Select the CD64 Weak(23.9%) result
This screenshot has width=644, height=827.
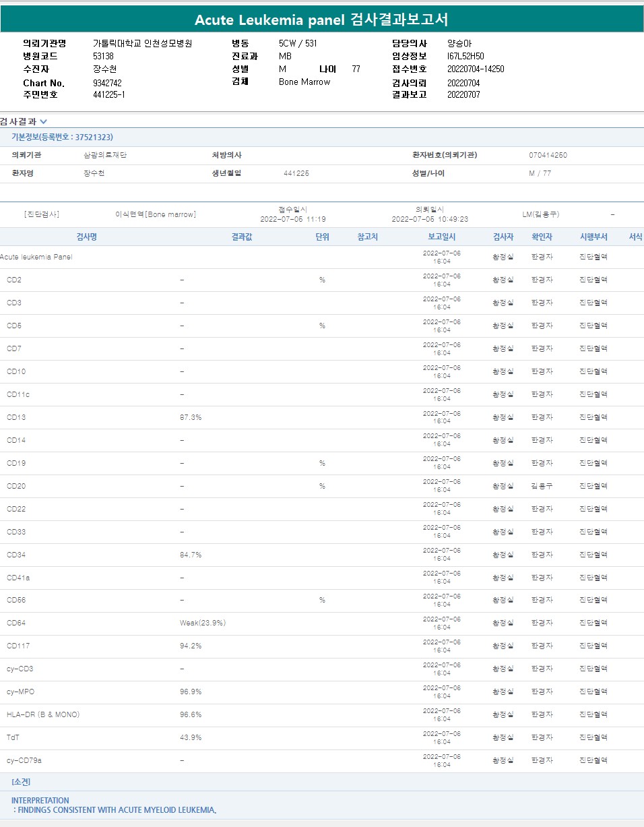coord(202,623)
